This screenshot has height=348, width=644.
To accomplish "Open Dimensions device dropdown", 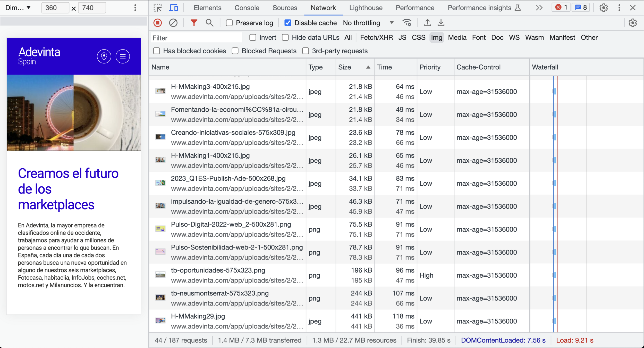I will pos(18,8).
